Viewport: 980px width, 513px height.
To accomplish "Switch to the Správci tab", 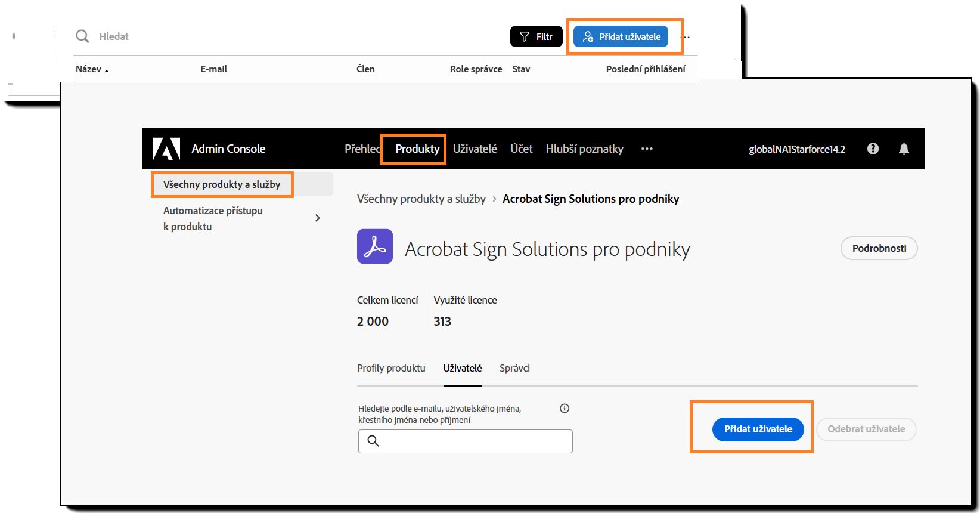I will pos(514,368).
